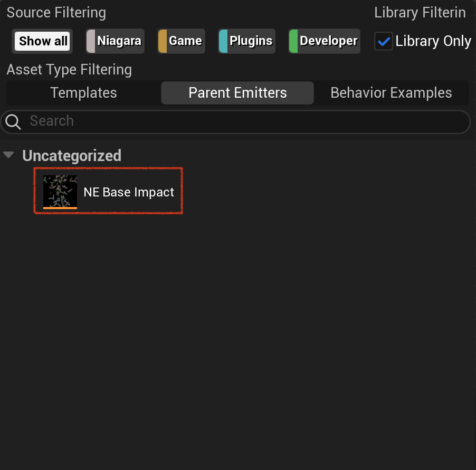Open the Behavior Examples tab
This screenshot has height=470, width=476.
tap(391, 92)
